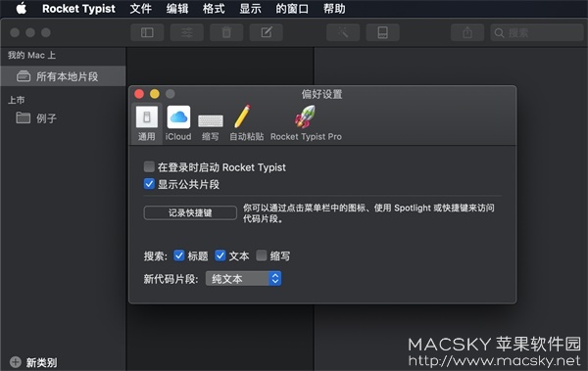Uncheck the 显示公共片段 checkbox
The image size is (588, 371).
pyautogui.click(x=149, y=184)
